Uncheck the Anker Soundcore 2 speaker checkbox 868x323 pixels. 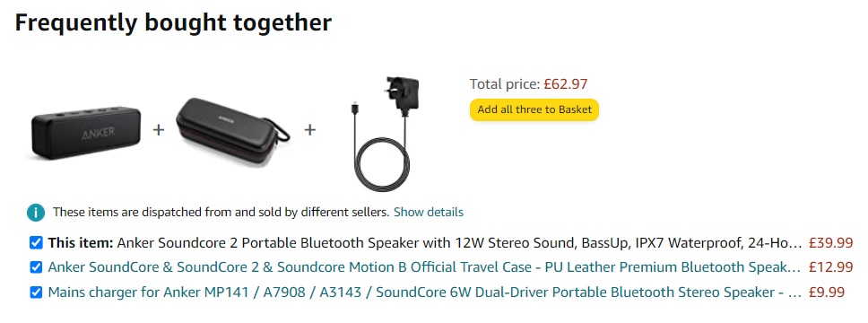36,242
